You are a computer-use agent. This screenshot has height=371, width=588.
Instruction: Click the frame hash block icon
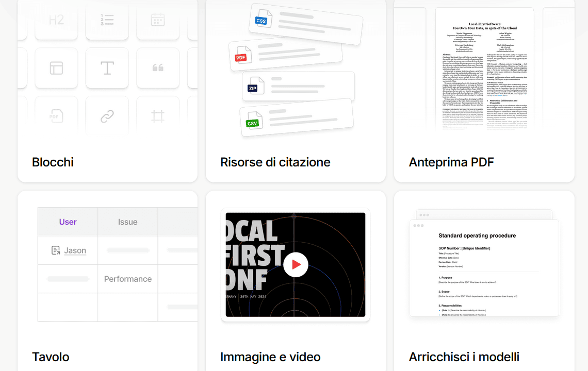click(x=158, y=116)
